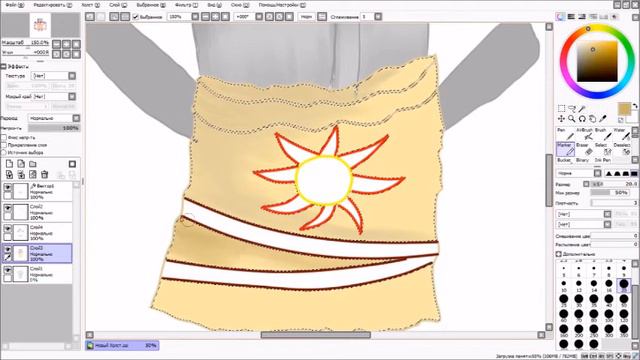This screenshot has width=640, height=360.
Task: Toggle visibility eye of Вектор layer
Action: [x=8, y=187]
